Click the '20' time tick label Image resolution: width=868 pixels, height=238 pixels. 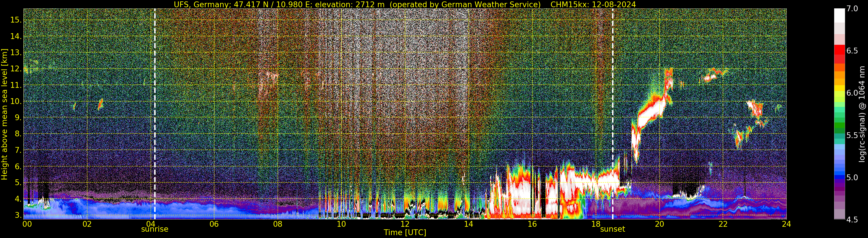tap(659, 224)
